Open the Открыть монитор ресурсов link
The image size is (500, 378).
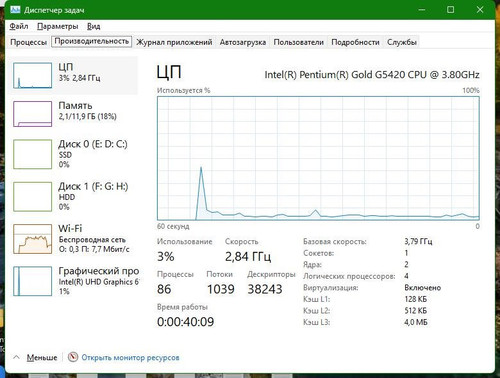(x=130, y=358)
